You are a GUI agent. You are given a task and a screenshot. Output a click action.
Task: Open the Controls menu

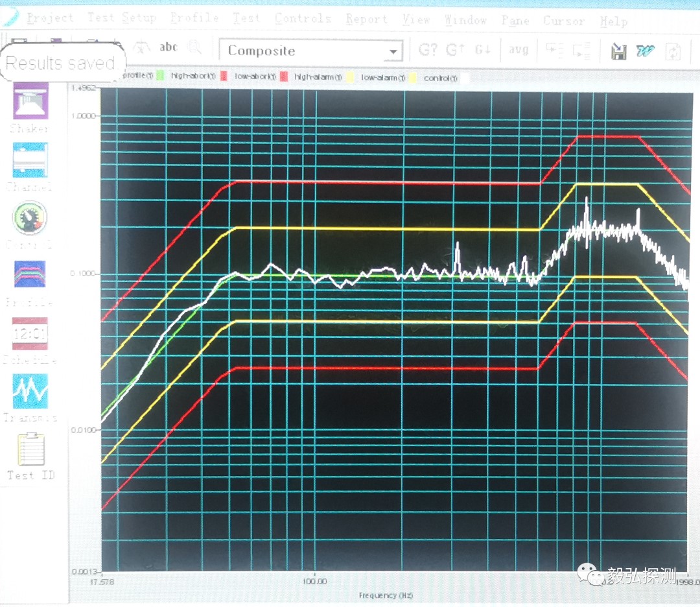click(303, 19)
